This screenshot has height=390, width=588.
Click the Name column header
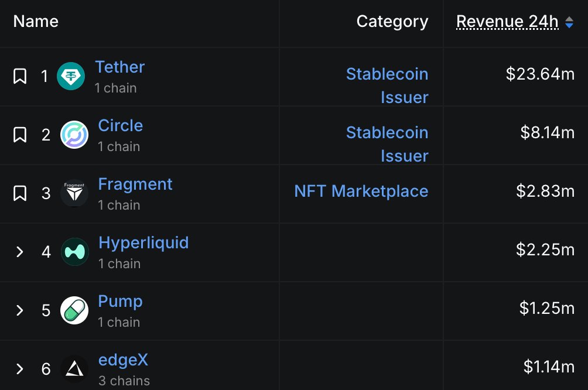pos(35,22)
